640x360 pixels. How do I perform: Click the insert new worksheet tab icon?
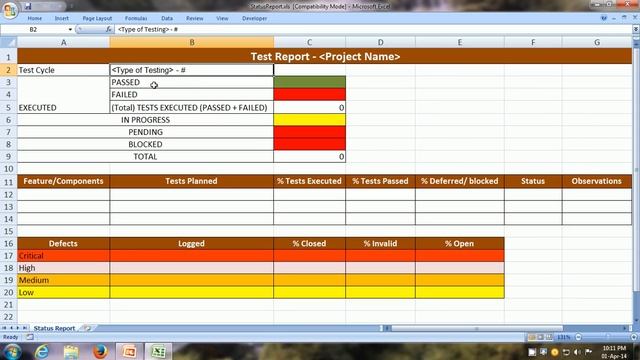(x=87, y=328)
